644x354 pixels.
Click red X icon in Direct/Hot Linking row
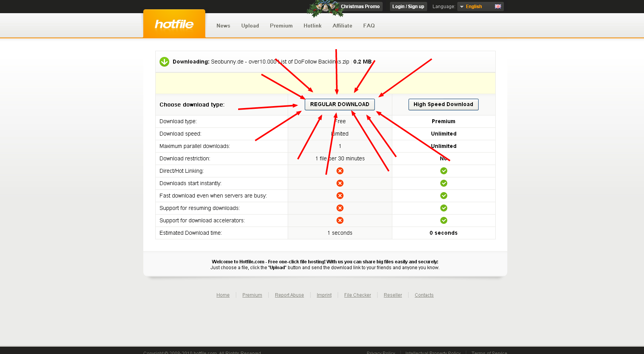coord(340,171)
